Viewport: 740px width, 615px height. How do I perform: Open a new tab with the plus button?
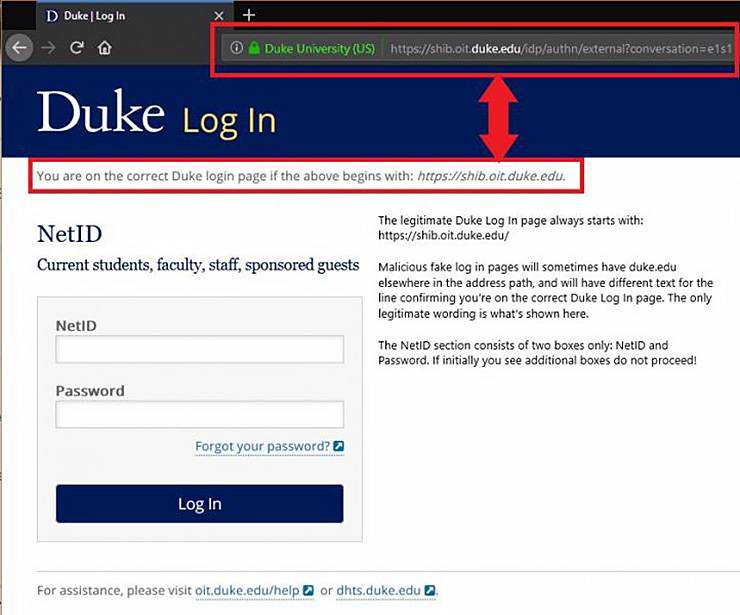[249, 15]
